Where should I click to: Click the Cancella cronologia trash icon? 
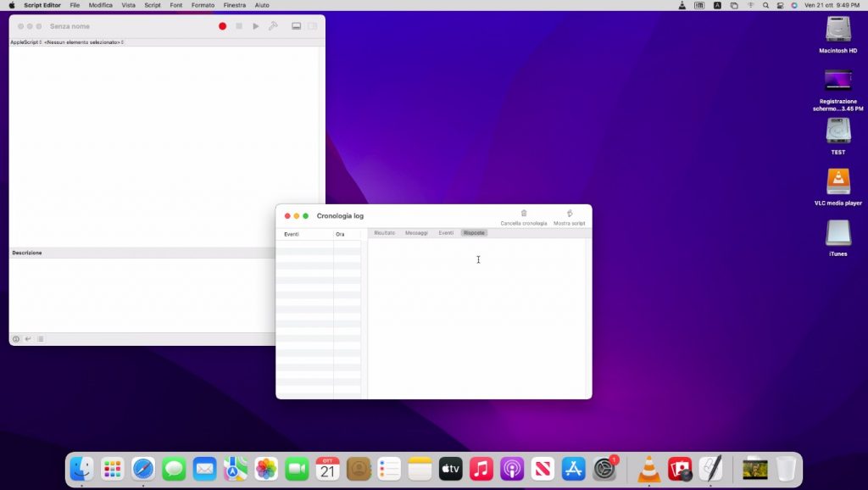(524, 214)
